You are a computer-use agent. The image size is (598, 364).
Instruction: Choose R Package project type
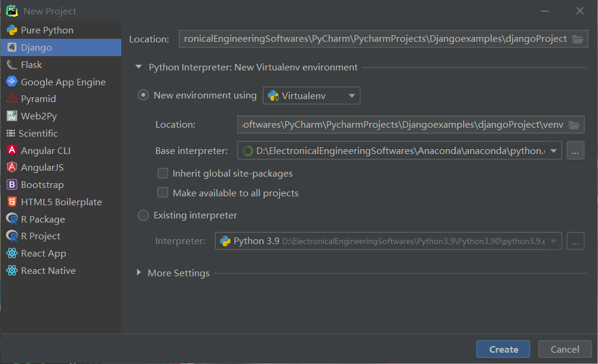click(61, 219)
